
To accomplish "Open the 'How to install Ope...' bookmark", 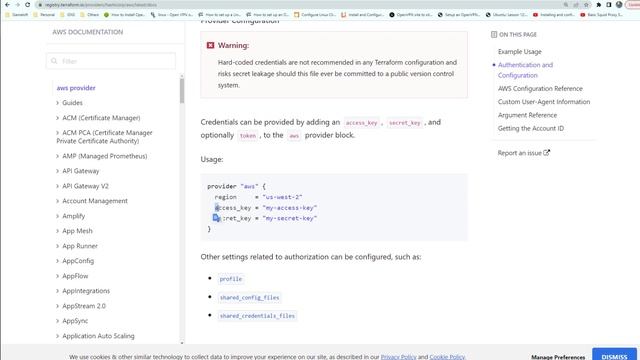I will click(x=124, y=15).
